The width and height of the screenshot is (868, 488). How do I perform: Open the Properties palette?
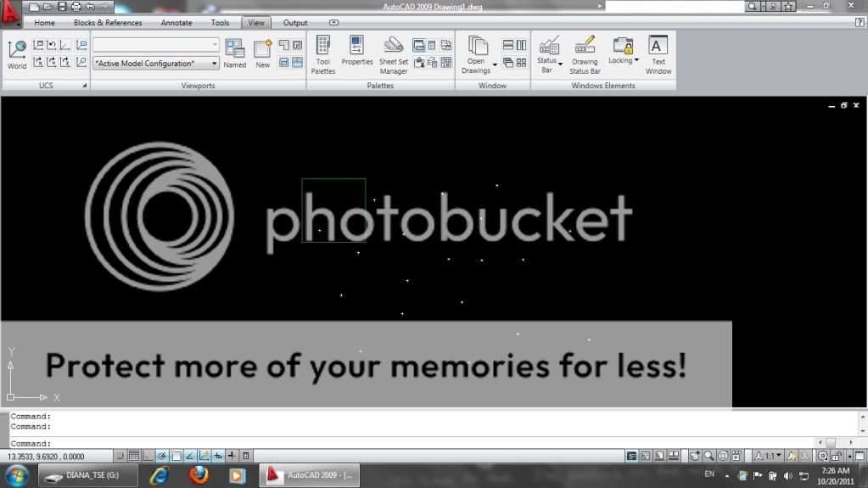[x=357, y=51]
